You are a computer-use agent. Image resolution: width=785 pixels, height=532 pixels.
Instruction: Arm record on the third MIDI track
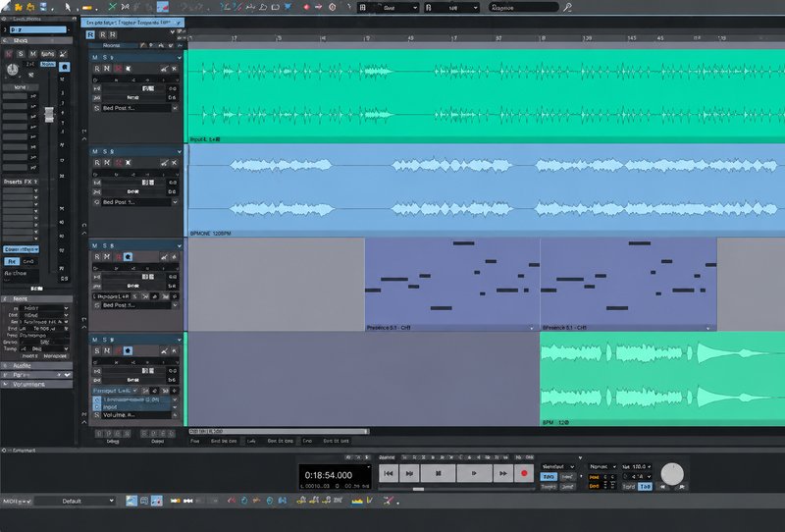tap(118, 257)
